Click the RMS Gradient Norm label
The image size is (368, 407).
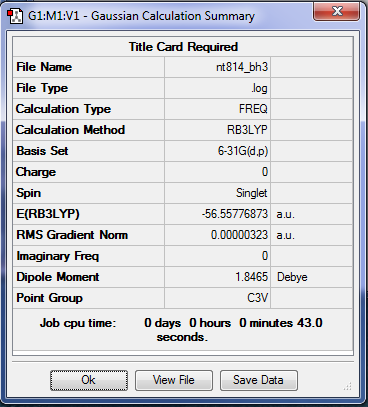[x=72, y=235]
